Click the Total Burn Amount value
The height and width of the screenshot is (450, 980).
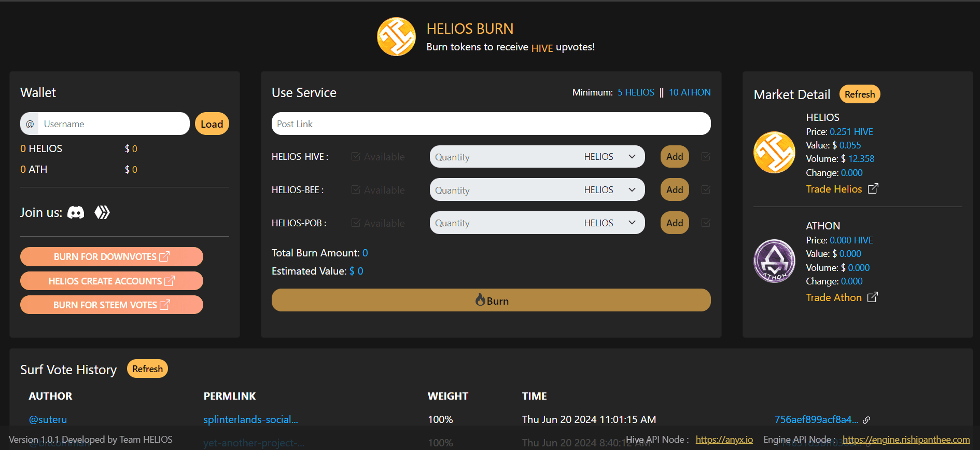coord(365,253)
